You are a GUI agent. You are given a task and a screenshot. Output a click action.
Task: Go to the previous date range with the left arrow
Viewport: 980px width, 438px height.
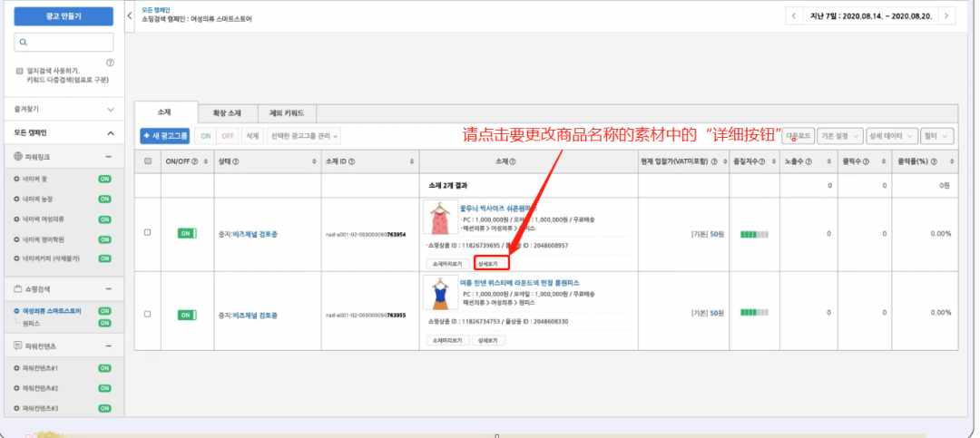pos(794,16)
